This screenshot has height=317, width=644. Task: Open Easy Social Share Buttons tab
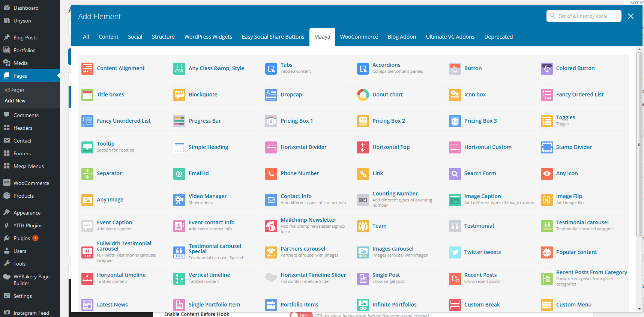(273, 37)
